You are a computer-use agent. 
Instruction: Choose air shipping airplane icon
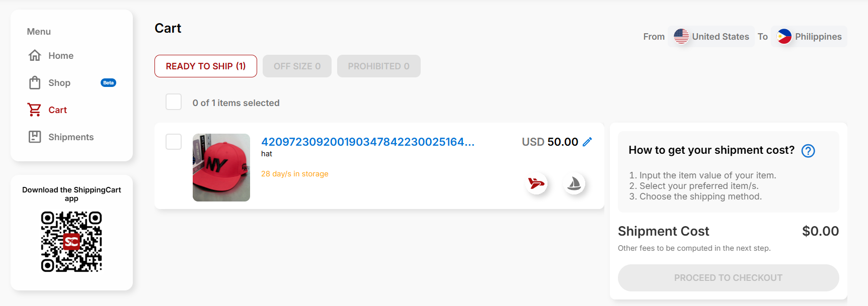[x=536, y=183]
